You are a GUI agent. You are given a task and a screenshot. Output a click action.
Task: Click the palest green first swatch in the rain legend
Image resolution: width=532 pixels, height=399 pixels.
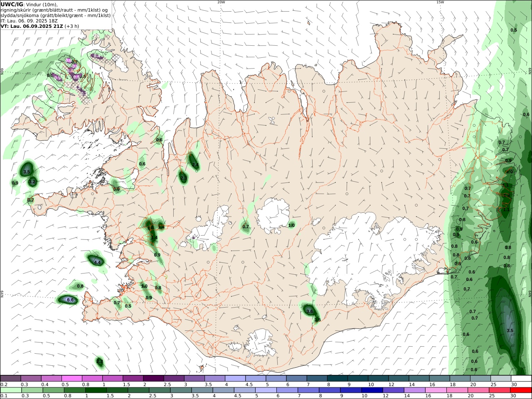(11, 390)
